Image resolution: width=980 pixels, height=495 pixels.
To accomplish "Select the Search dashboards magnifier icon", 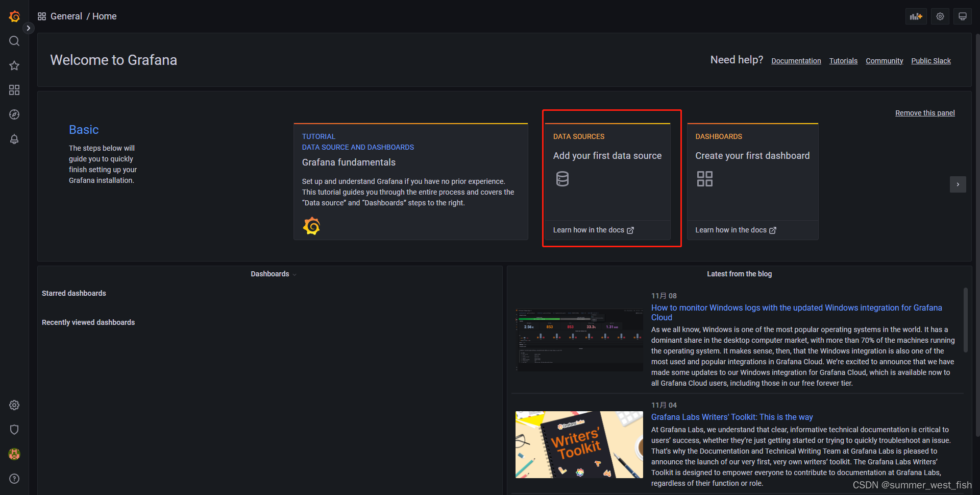I will 14,41.
